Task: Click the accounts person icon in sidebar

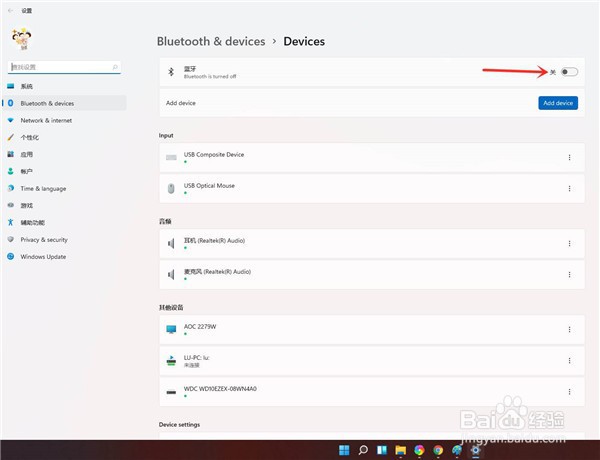Action: pyautogui.click(x=11, y=171)
